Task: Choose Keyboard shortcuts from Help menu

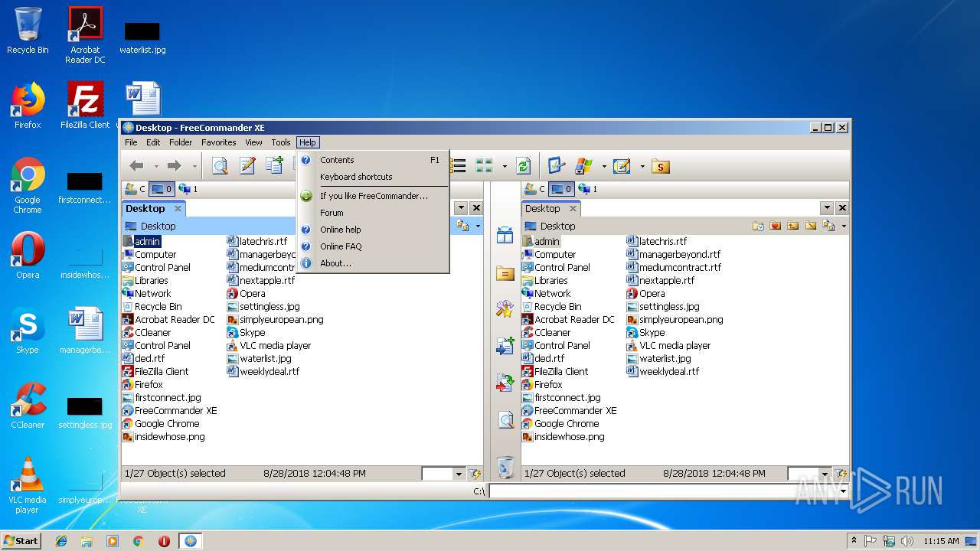Action: 373,177
